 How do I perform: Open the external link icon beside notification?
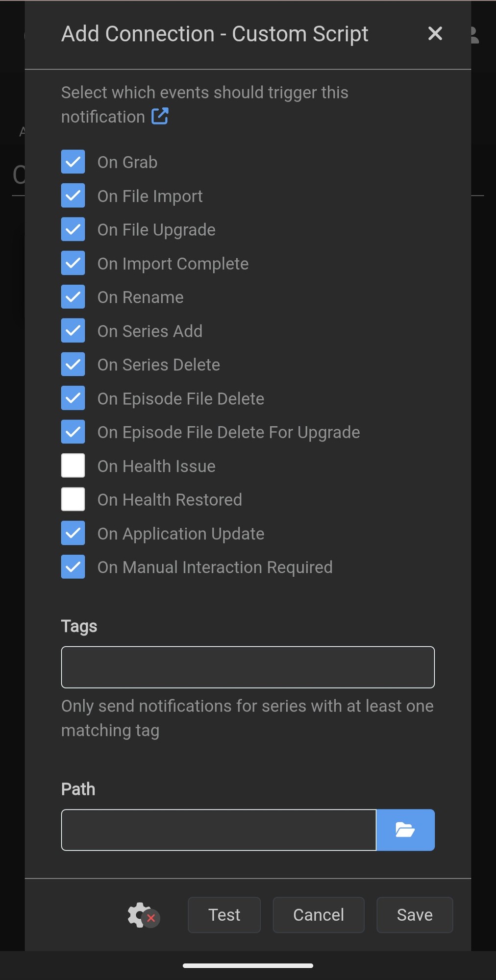tap(160, 117)
